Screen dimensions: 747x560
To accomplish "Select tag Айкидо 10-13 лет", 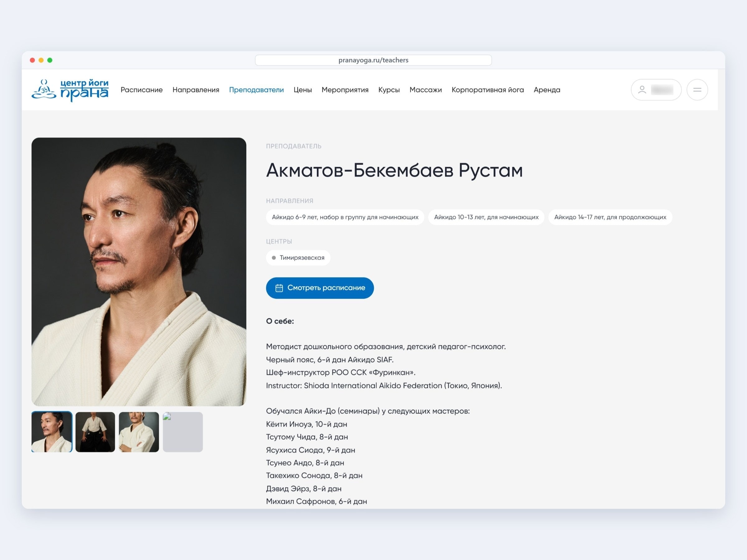I will pos(486,217).
